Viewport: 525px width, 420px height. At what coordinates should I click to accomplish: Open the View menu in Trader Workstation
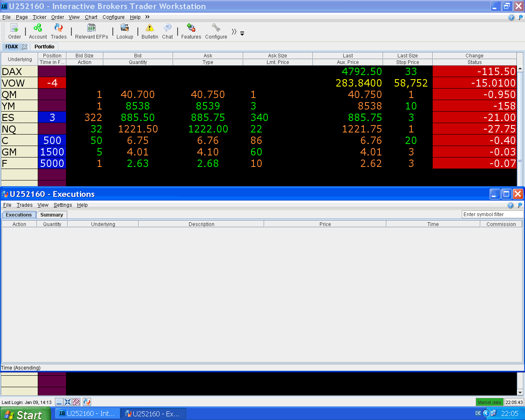pyautogui.click(x=74, y=17)
